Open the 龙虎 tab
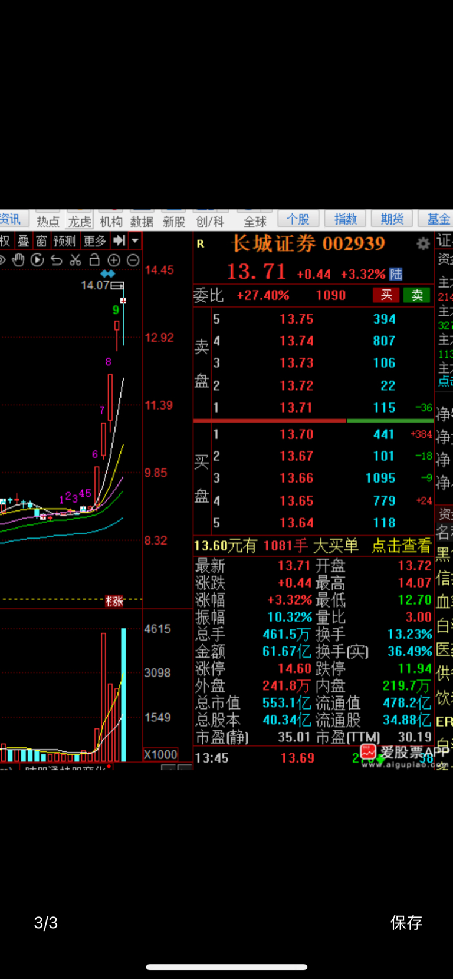This screenshot has width=453, height=980. click(x=80, y=221)
